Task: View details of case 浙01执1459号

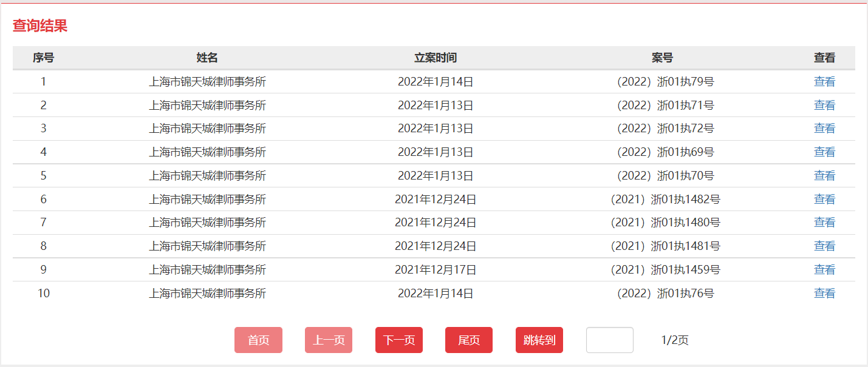Action: click(824, 270)
